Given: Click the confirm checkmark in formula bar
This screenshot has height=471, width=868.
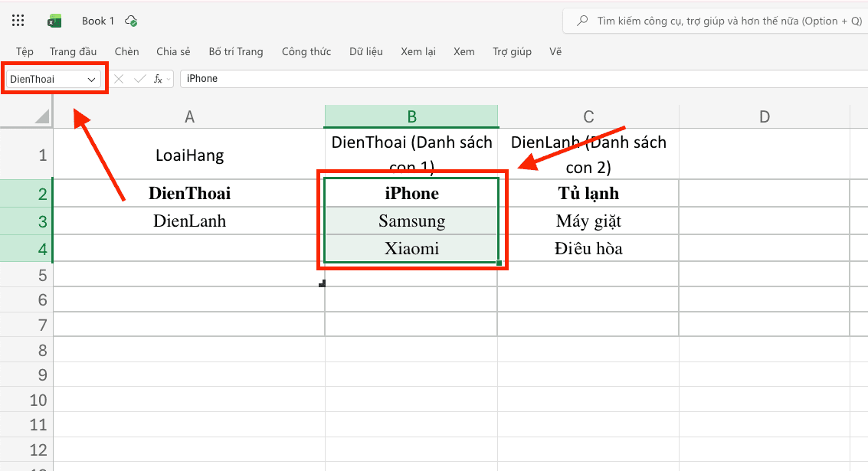Looking at the screenshot, I should 139,79.
